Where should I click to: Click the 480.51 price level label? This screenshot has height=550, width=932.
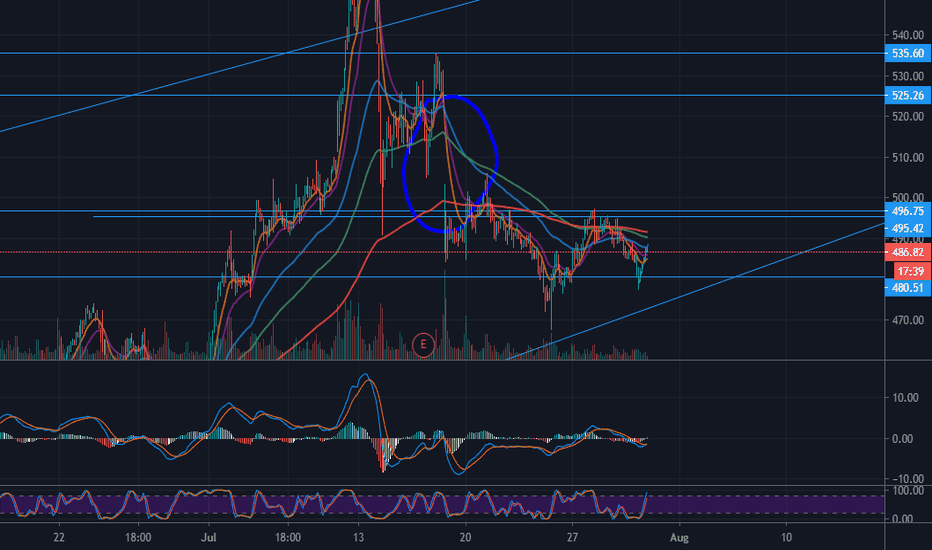pos(908,288)
